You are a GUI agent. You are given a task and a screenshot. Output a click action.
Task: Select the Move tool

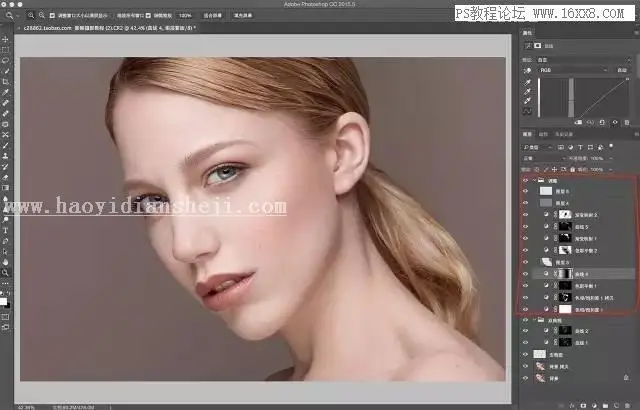point(5,39)
